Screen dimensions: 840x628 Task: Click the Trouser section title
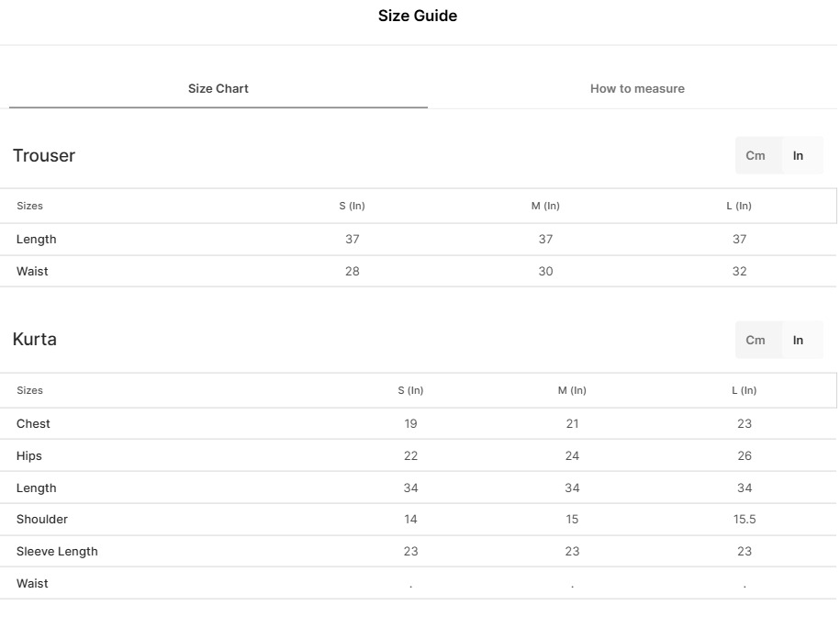click(x=44, y=156)
